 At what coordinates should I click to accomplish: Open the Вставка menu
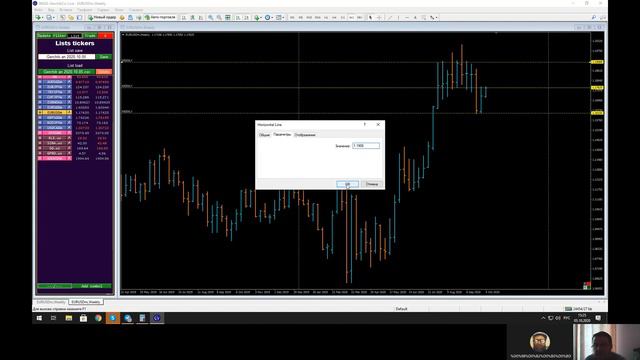pos(65,9)
